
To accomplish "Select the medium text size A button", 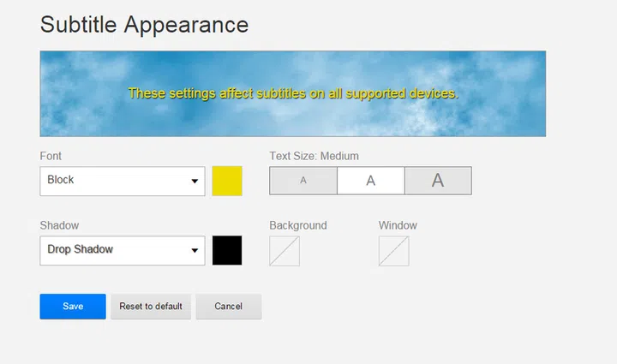I will [370, 181].
